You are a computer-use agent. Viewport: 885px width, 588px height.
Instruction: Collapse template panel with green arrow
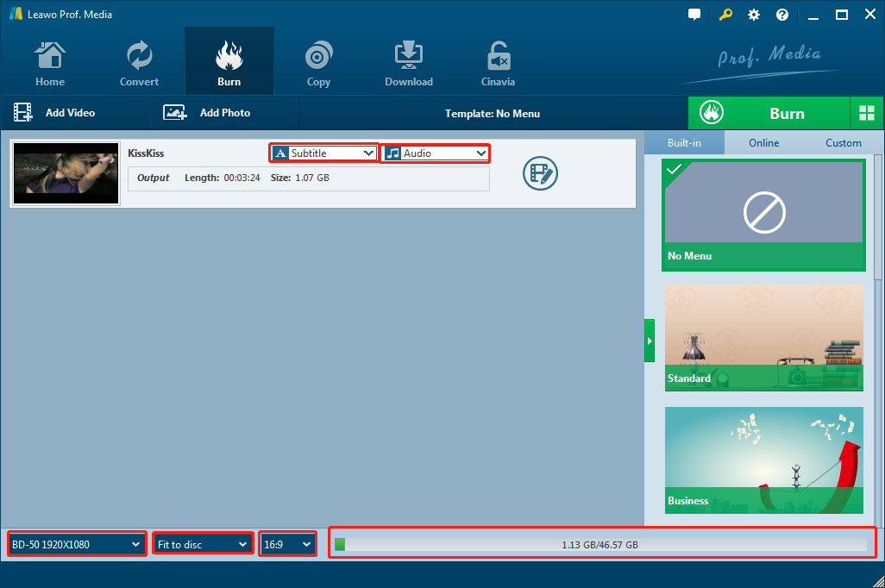[650, 341]
